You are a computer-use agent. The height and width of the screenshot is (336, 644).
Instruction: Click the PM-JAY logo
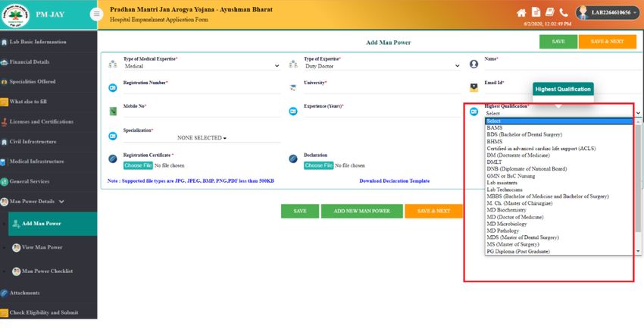point(15,15)
